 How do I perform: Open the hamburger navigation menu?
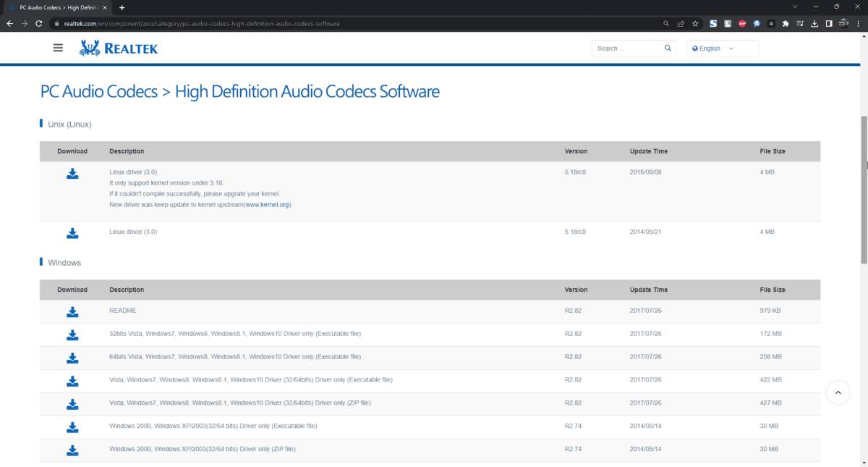pos(58,48)
